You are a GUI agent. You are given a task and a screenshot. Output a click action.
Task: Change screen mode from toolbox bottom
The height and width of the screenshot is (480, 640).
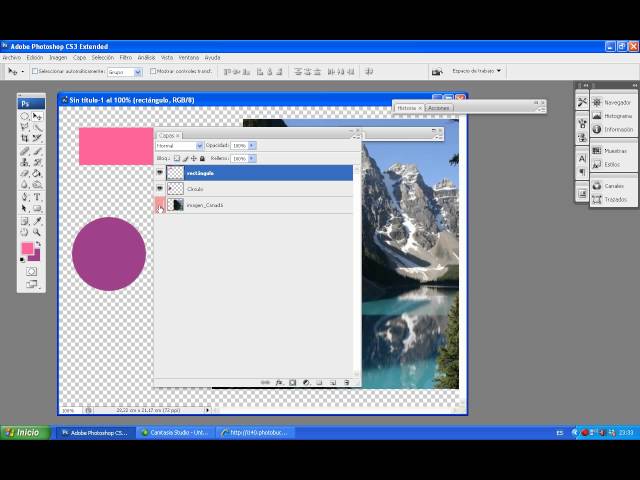(x=31, y=284)
